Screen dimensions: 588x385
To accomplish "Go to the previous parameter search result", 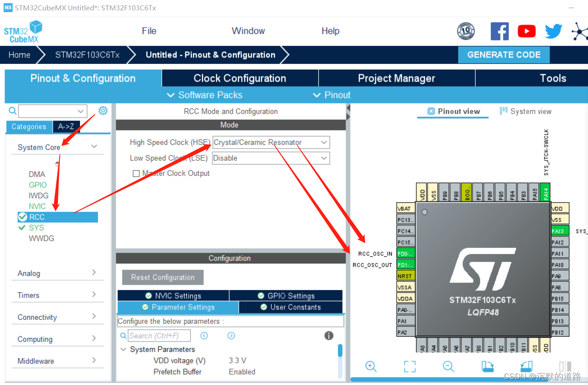I will coord(204,336).
